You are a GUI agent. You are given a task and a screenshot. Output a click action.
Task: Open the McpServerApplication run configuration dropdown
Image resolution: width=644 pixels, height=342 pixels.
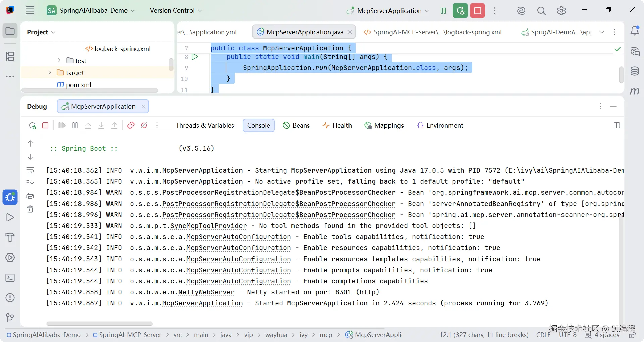[x=388, y=11]
